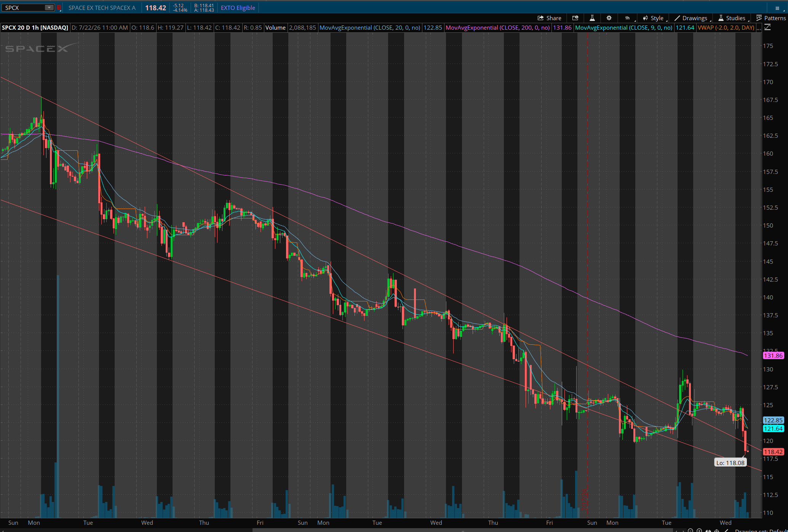Click the zoom out magnifier icon
Image resolution: width=788 pixels, height=532 pixels.
690,530
